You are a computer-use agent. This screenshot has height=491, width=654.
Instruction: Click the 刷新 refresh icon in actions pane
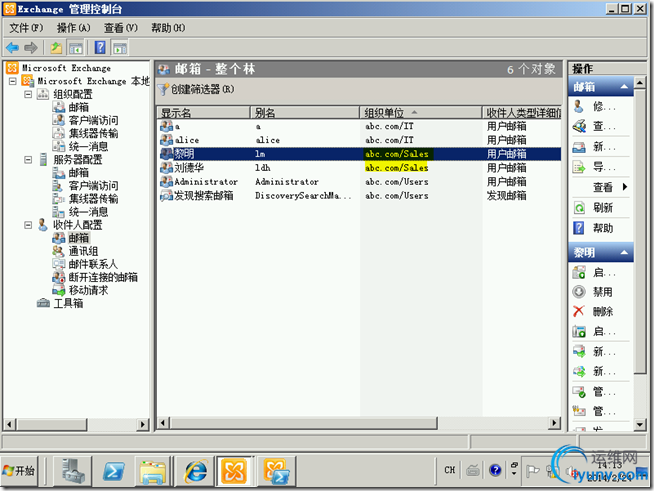pos(579,208)
